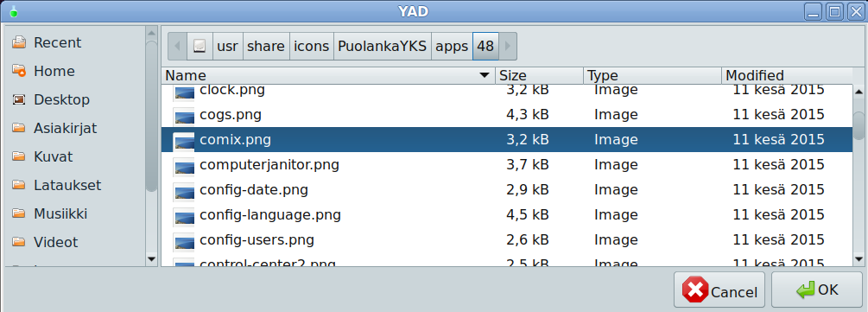Open the Recent places icon
The width and height of the screenshot is (868, 312).
pyautogui.click(x=19, y=42)
